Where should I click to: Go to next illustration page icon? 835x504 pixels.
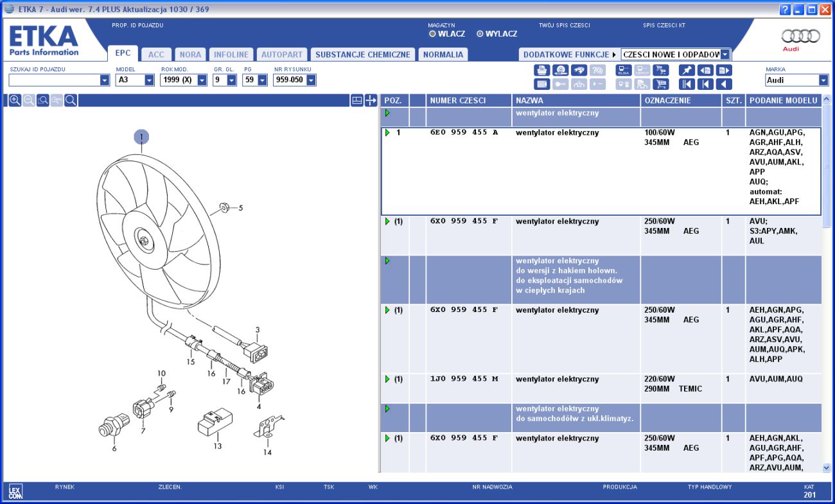[724, 70]
